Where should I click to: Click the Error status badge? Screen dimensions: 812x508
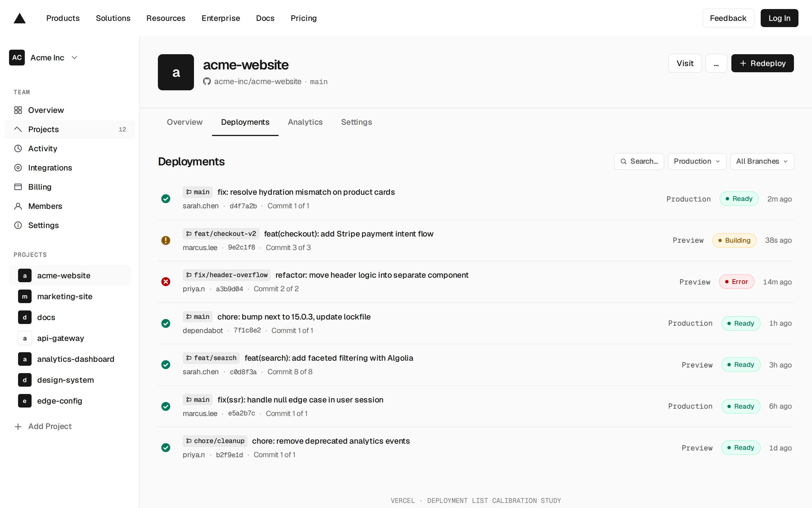click(736, 282)
